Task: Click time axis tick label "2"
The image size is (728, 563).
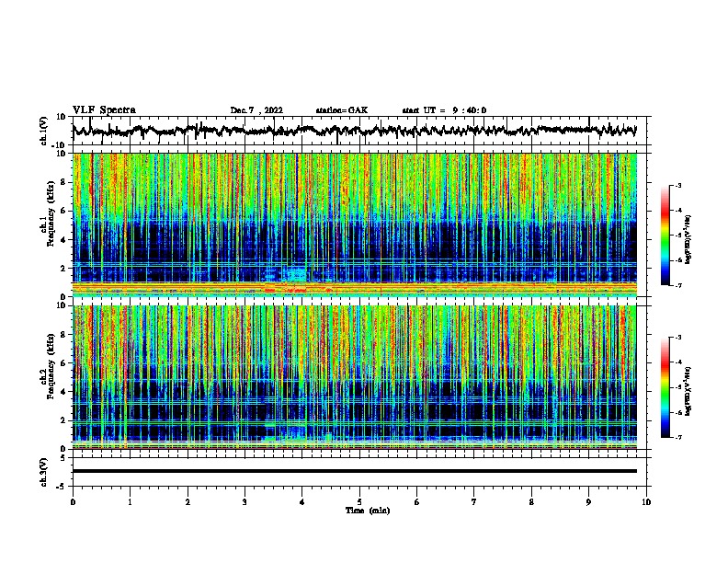Action: (188, 502)
